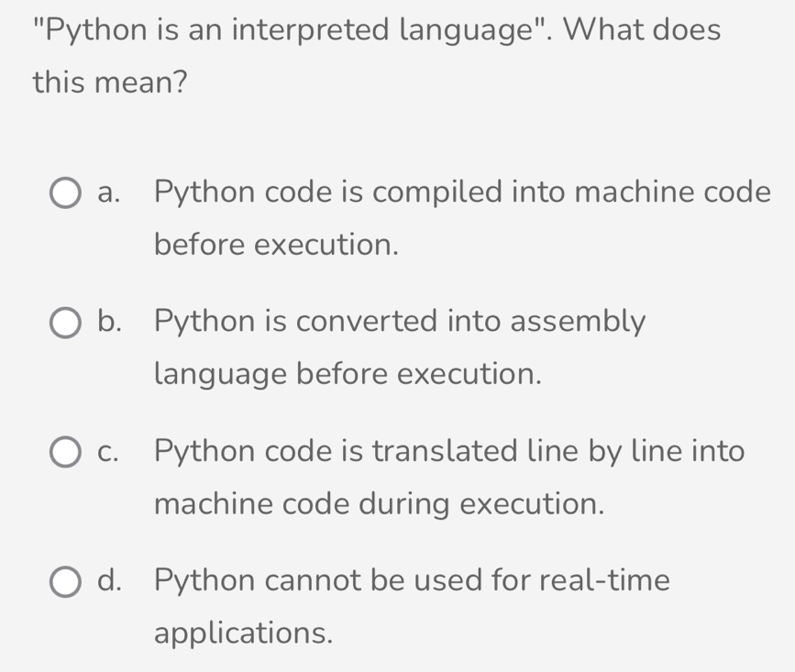Click the "applications." line of option d
Screen dimensions: 795x672
pos(244,633)
